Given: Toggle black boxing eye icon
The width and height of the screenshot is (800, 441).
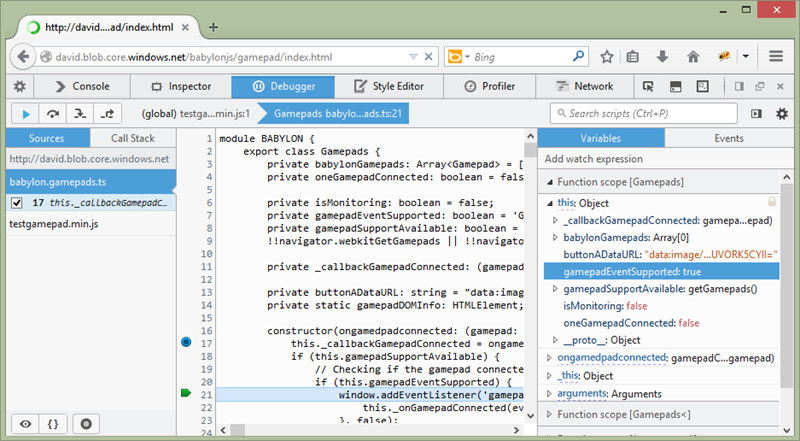Looking at the screenshot, I should pyautogui.click(x=26, y=424).
